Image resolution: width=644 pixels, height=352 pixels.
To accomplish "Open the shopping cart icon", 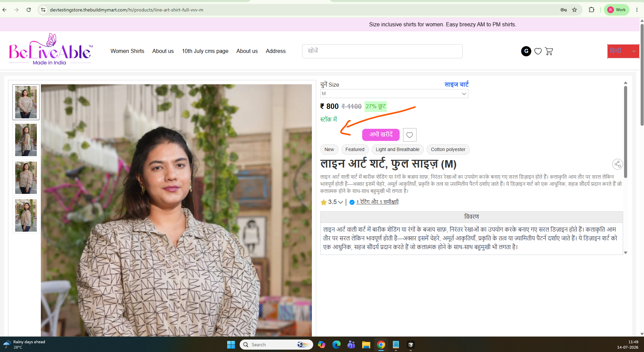I will click(549, 51).
